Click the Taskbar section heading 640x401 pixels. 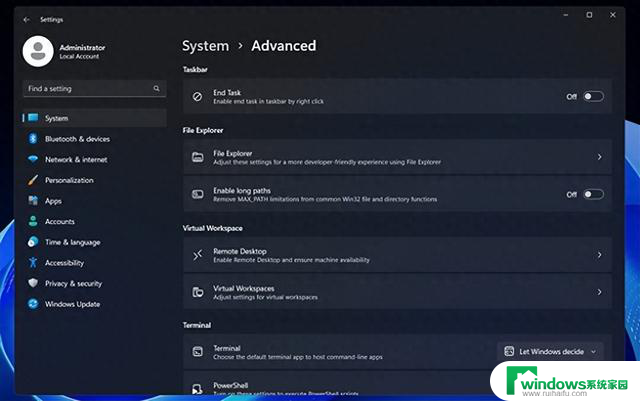pos(195,69)
